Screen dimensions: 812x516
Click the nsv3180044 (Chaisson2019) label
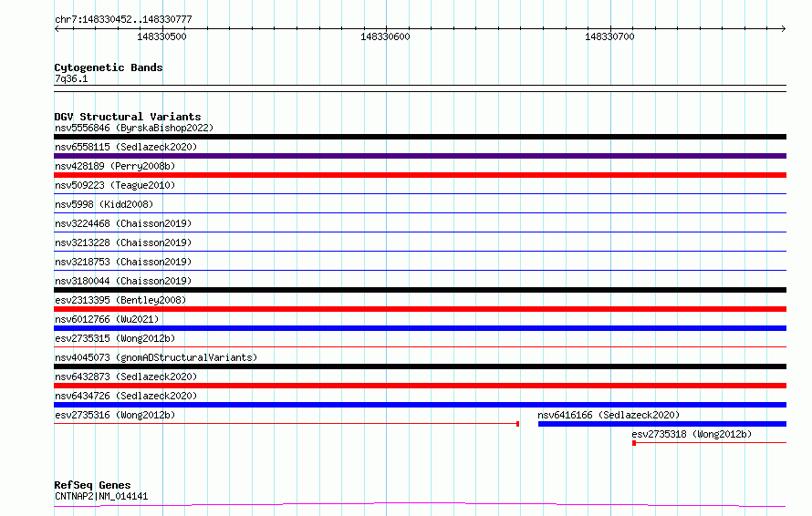pos(123,281)
